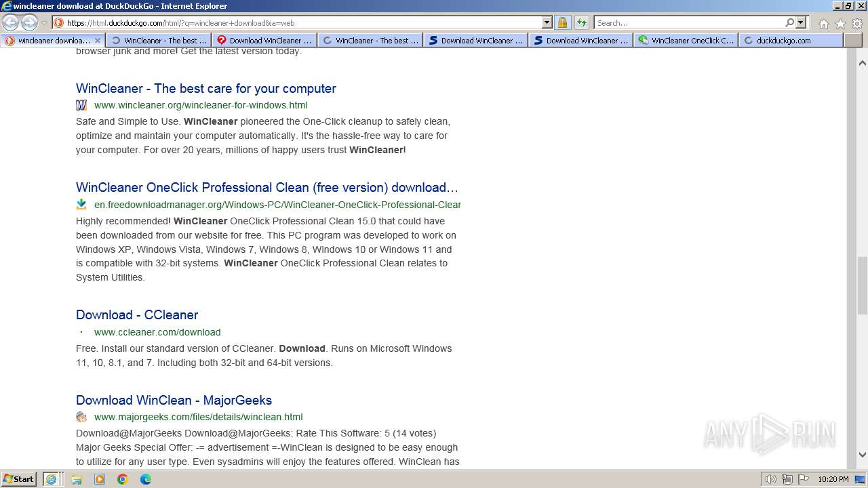Switch to the duckduckgo.com tab
The image size is (868, 488).
click(x=791, y=41)
